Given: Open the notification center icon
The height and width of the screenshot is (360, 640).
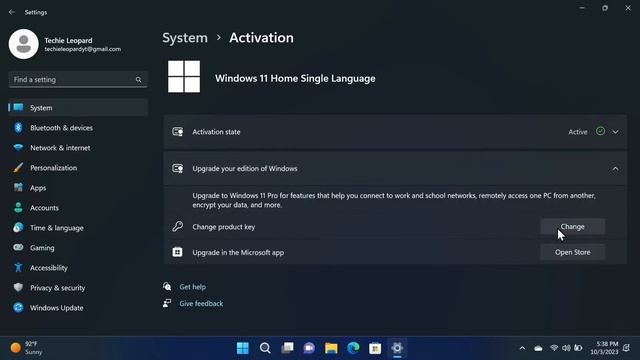Looking at the screenshot, I should tap(627, 348).
